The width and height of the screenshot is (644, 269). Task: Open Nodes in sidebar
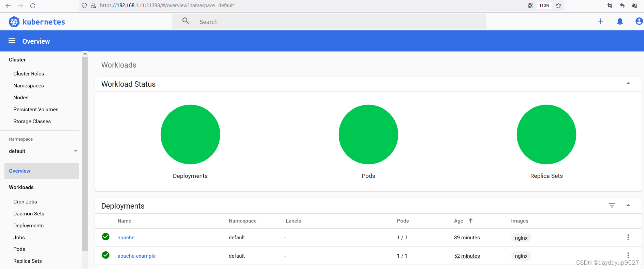pyautogui.click(x=21, y=98)
